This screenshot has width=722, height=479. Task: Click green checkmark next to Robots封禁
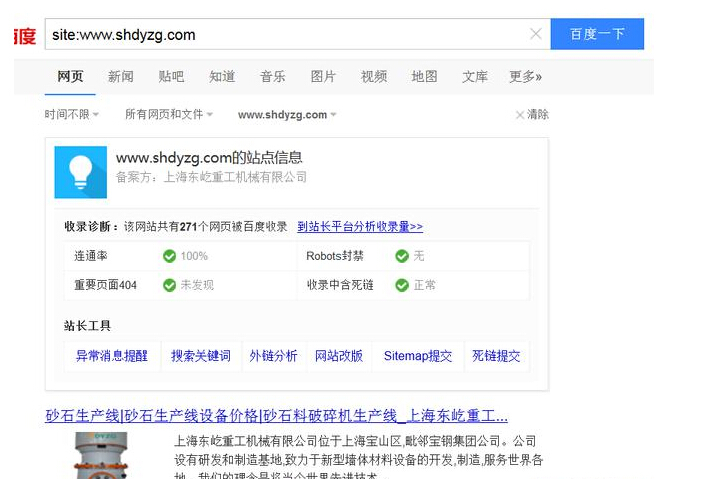tap(402, 256)
